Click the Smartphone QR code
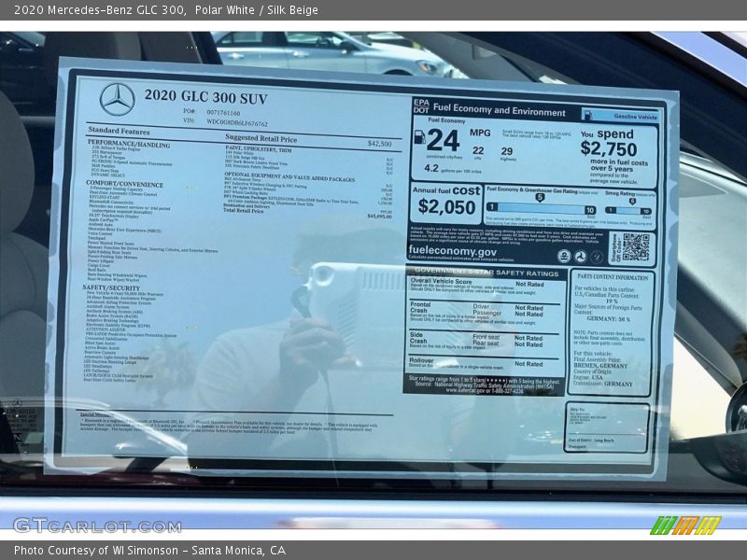This screenshot has width=747, height=560. [636, 247]
